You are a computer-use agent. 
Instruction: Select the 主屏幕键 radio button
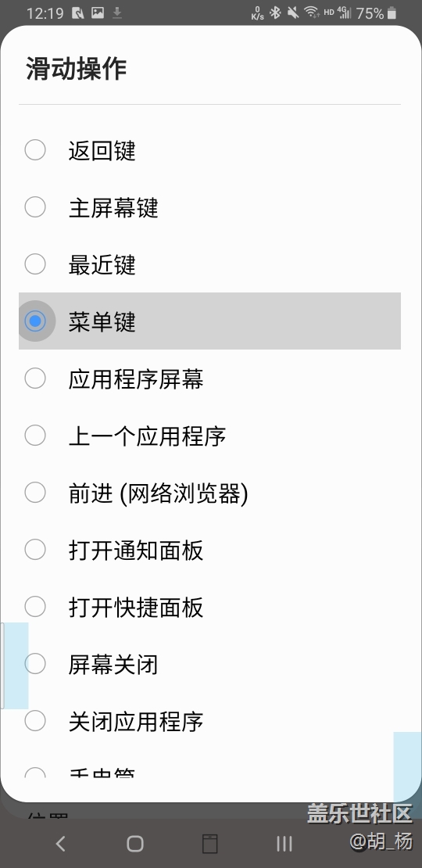point(209,207)
